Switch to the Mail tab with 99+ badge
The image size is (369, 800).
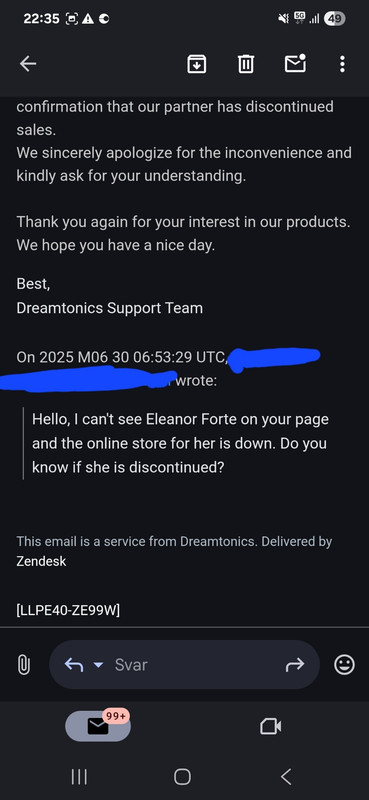pos(98,726)
